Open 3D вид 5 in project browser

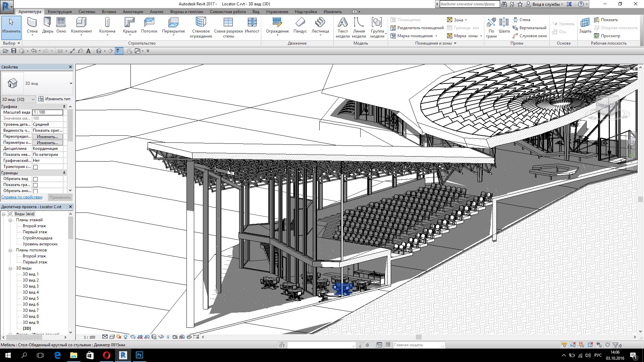tap(31, 298)
